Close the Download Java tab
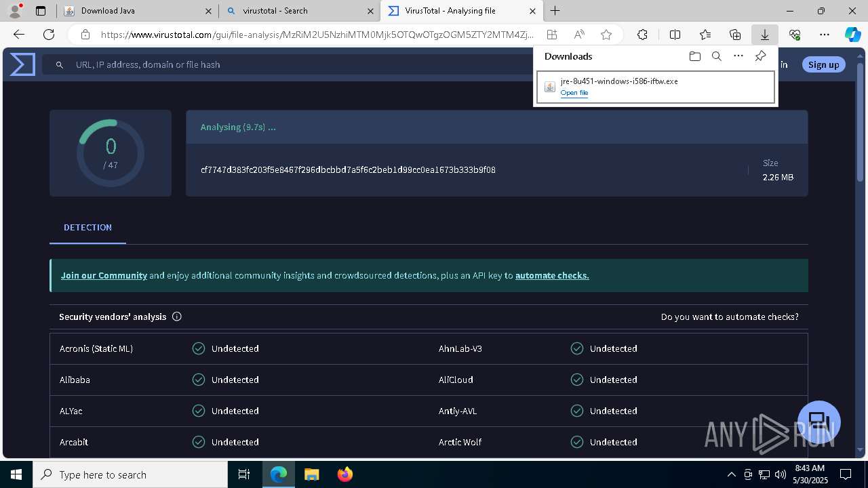 coord(208,11)
